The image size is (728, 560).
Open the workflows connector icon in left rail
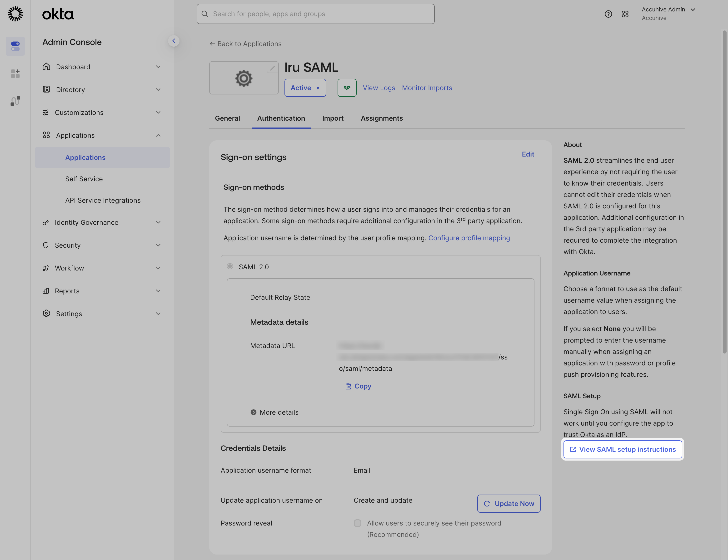(15, 101)
